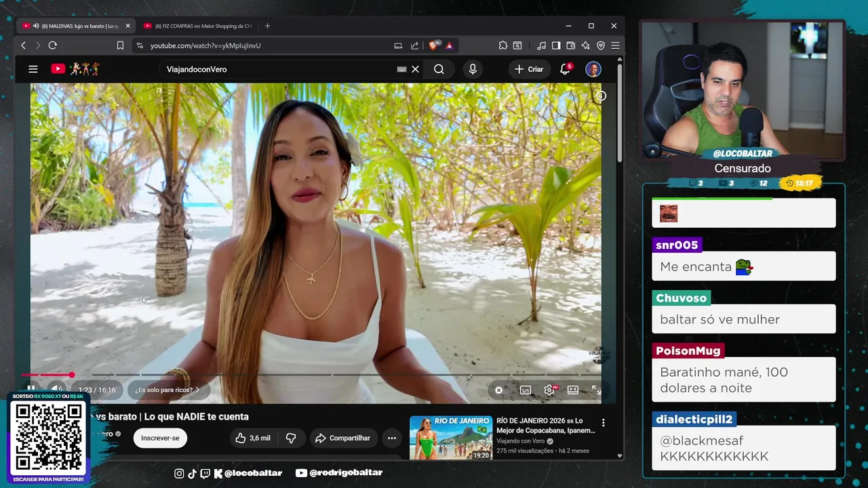Open site settings icon left of the URL
This screenshot has width=868, height=488.
point(139,45)
